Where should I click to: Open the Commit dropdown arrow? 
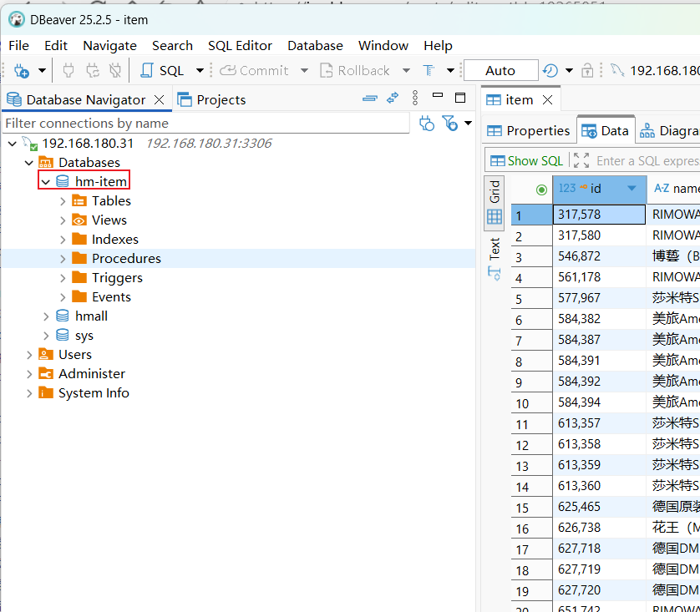tap(304, 70)
